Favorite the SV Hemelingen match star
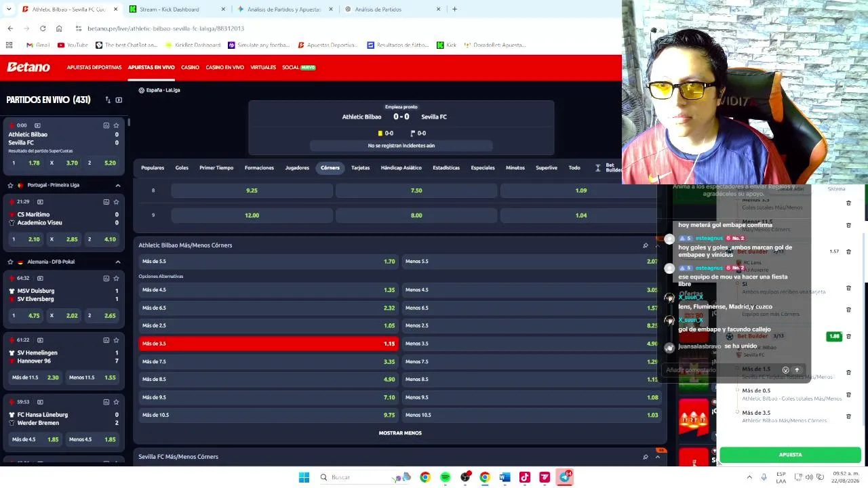This screenshot has height=488, width=868. click(116, 340)
